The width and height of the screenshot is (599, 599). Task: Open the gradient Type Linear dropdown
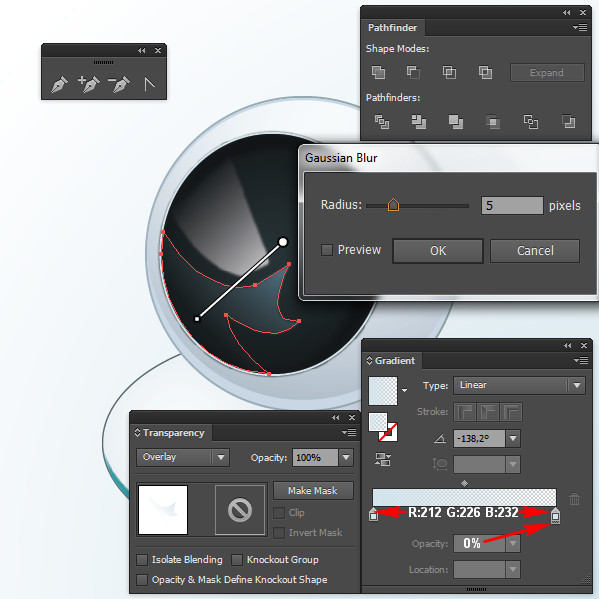click(519, 385)
